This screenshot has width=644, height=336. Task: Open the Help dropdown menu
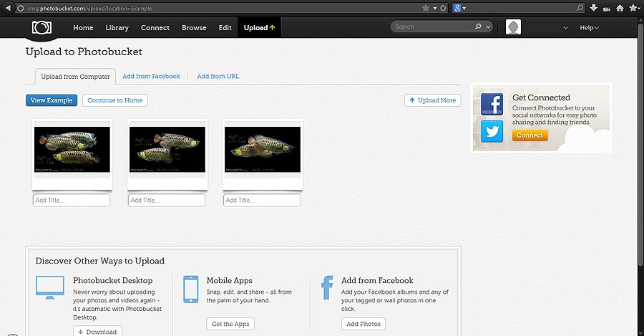click(589, 27)
